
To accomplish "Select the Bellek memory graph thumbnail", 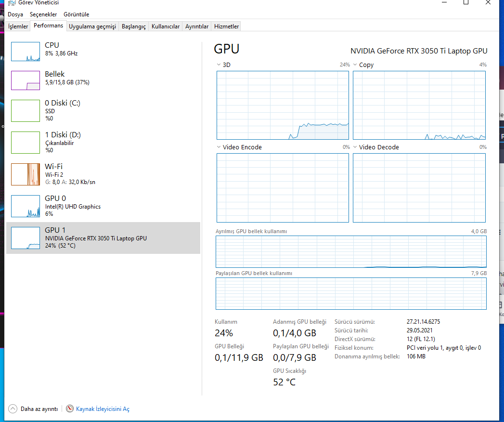I will coord(26,80).
